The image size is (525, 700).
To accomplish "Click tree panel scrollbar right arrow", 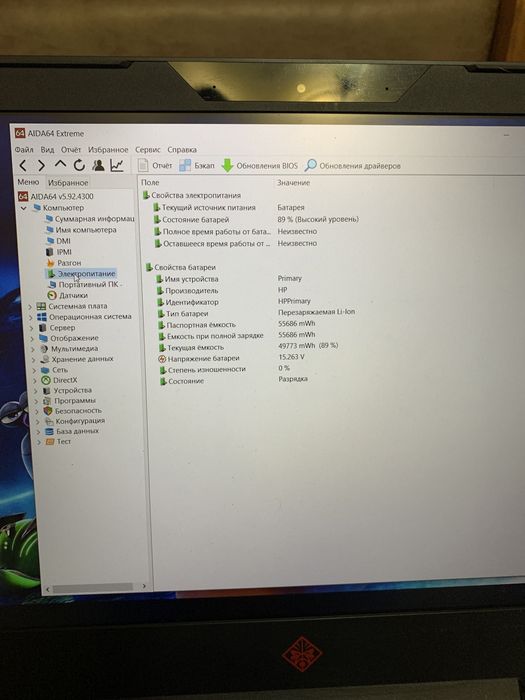I will click(144, 586).
